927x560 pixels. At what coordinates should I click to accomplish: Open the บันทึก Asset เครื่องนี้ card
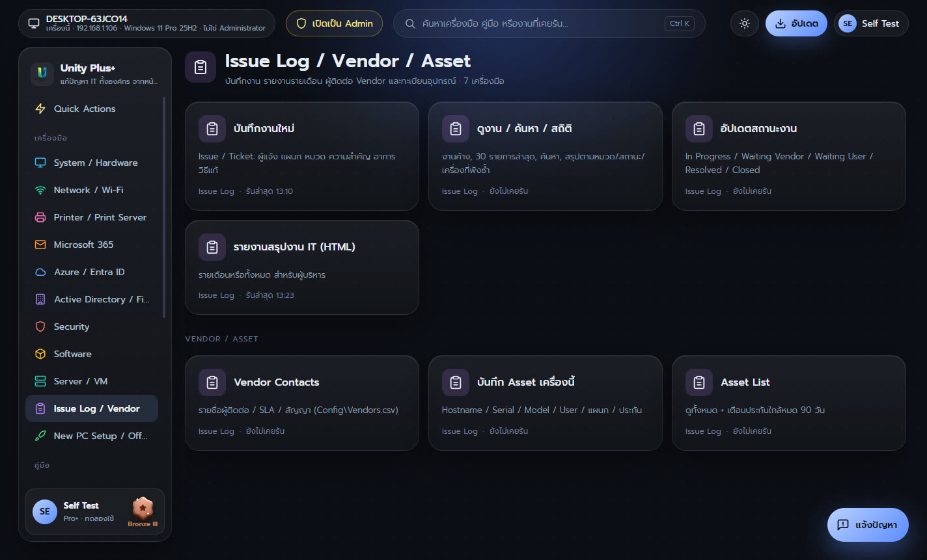click(546, 403)
